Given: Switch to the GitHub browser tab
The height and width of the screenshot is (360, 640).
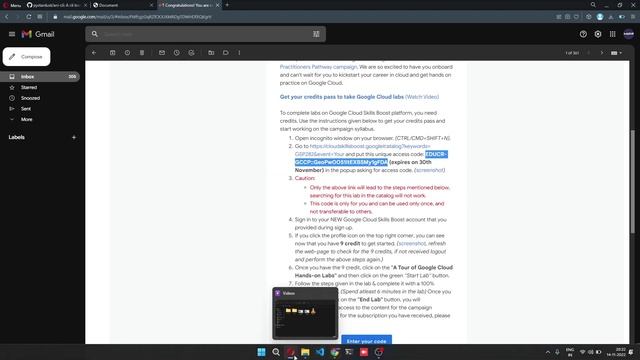Looking at the screenshot, I should (x=57, y=5).
